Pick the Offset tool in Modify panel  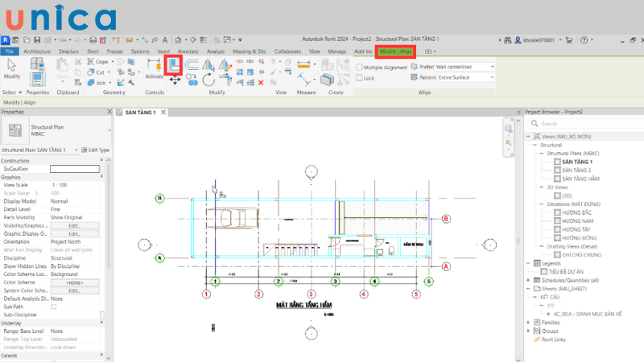[x=192, y=65]
